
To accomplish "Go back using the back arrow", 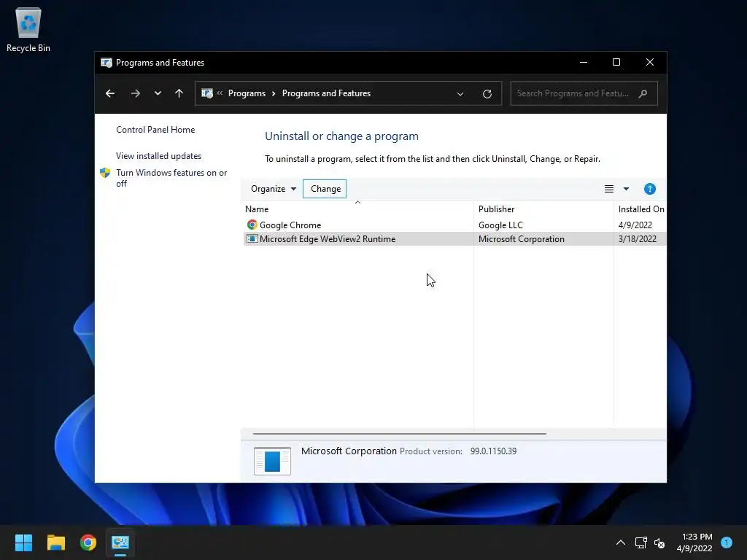I will click(110, 93).
